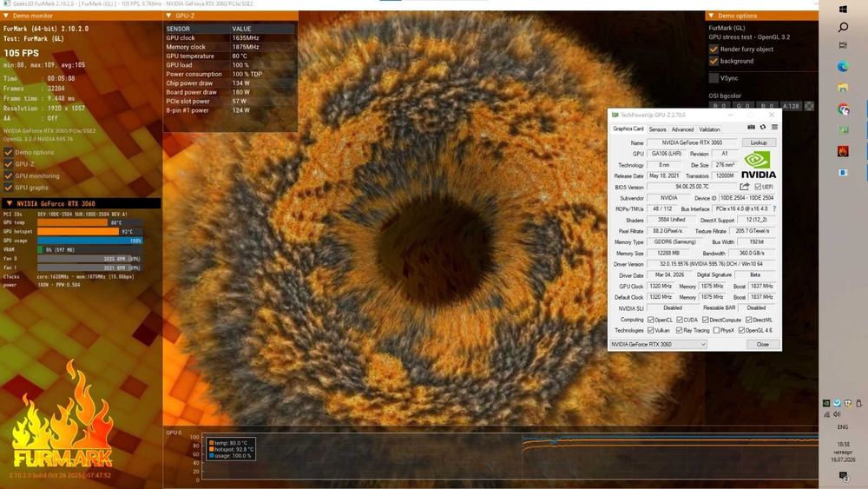Switch to the Graphics Card tab
Viewport: 868px width, 489px height.
tap(628, 129)
